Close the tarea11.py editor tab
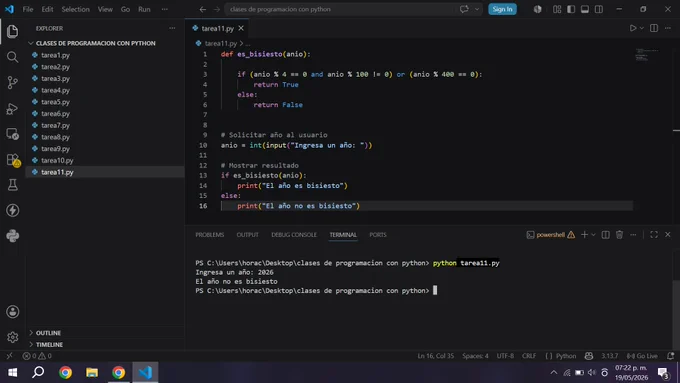This screenshot has width=680, height=383. (241, 28)
